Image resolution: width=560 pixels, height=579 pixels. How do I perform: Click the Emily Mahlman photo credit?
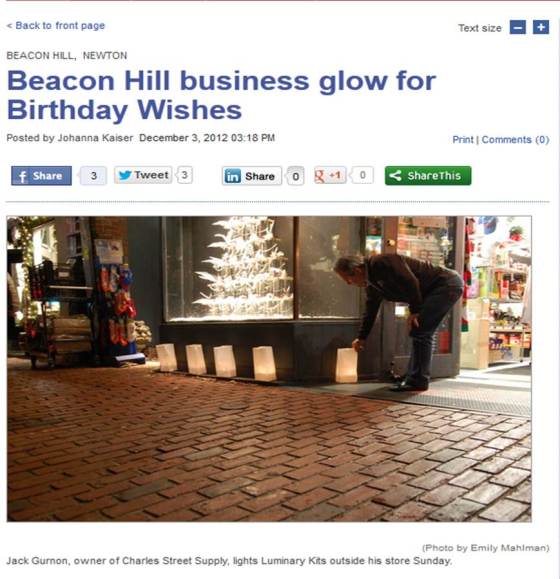(485, 548)
